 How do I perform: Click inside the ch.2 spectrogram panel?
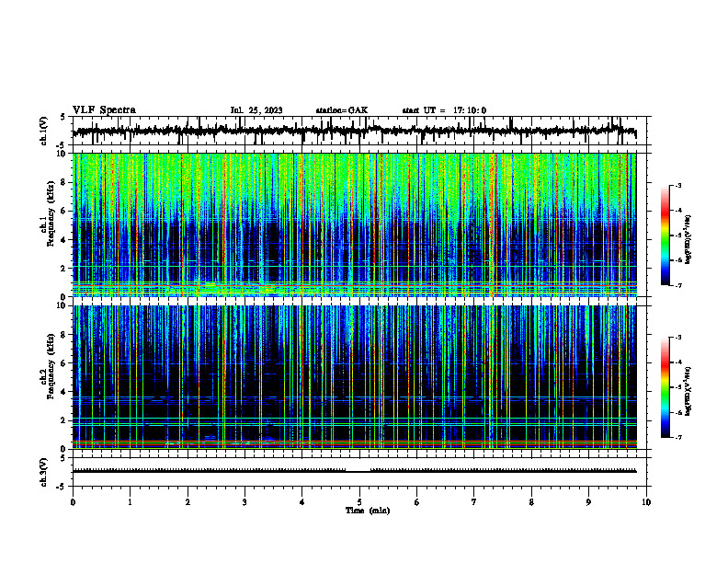click(x=354, y=377)
